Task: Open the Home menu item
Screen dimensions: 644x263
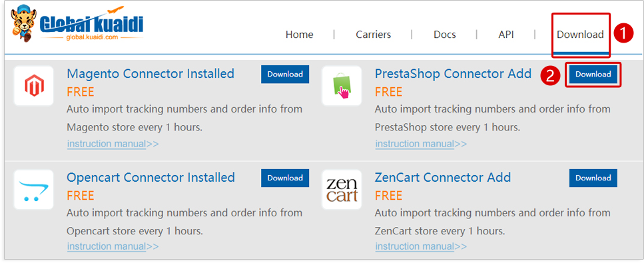Action: tap(300, 35)
